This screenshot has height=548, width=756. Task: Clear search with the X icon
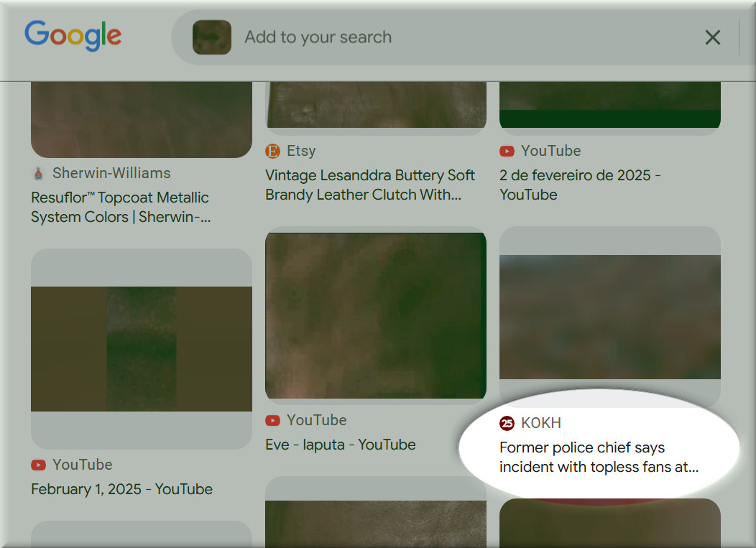coord(712,37)
